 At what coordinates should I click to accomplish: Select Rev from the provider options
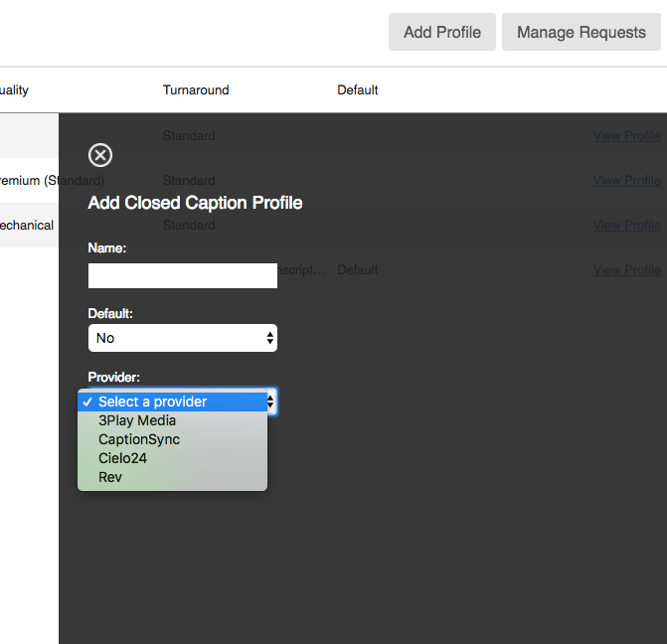pyautogui.click(x=110, y=477)
